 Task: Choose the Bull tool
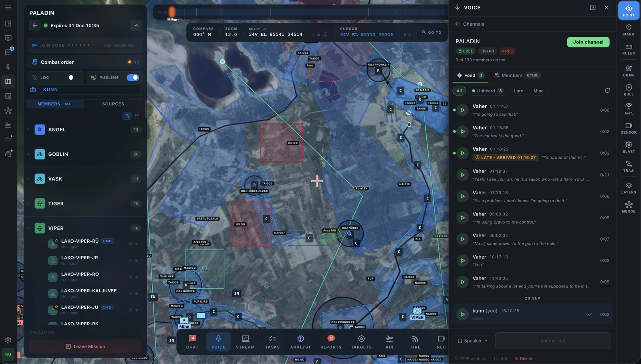point(629,90)
